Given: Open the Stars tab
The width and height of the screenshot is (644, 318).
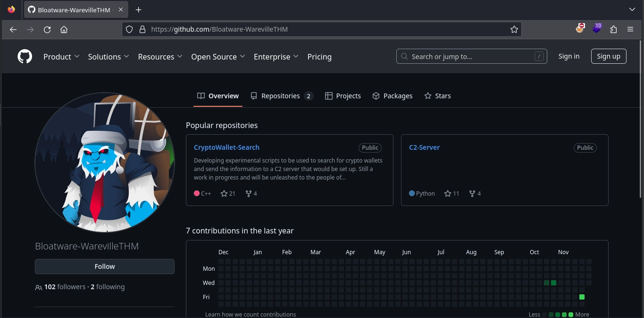Looking at the screenshot, I should [x=437, y=96].
